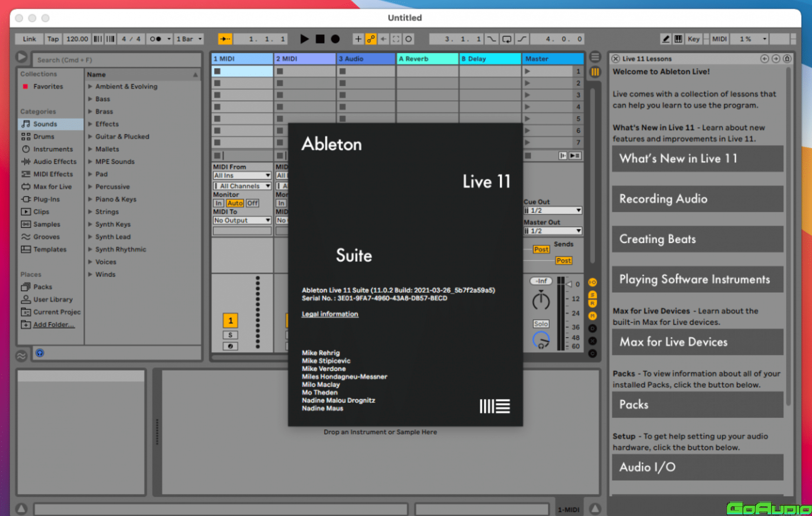Expand the Ambient & Evolving folder
Screen dimensions: 812x516
[x=90, y=87]
